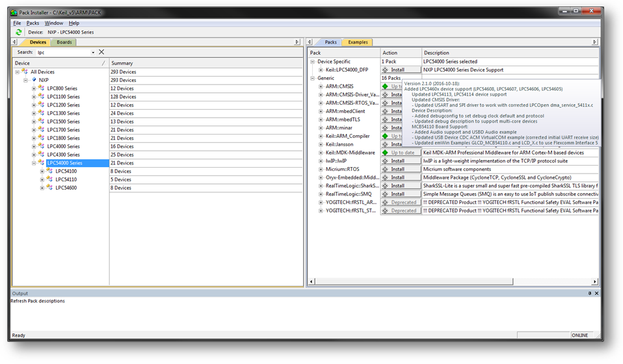Click right arrow of packs horizontal scrollbar
The width and height of the screenshot is (623, 364).
coord(594,281)
